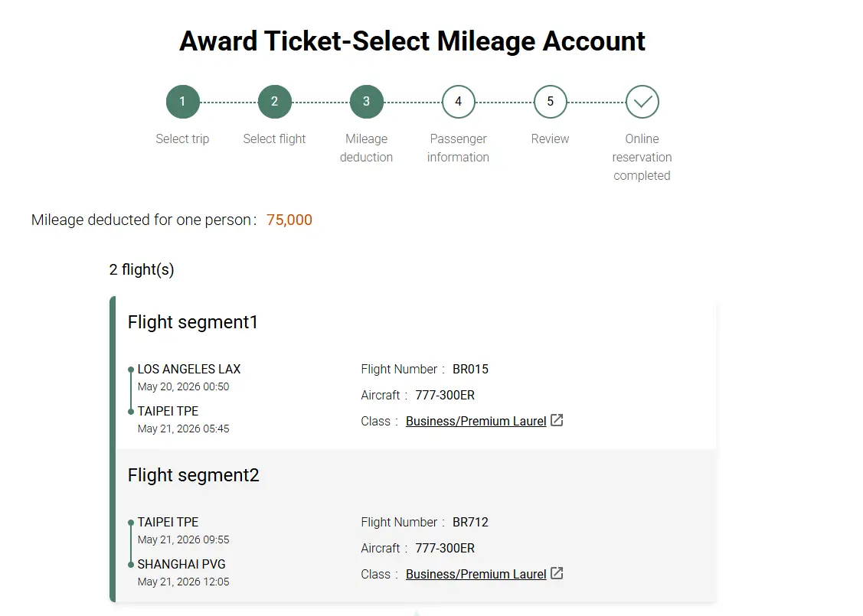The width and height of the screenshot is (863, 616).
Task: Collapse the Flight segment1 section header
Action: point(192,322)
